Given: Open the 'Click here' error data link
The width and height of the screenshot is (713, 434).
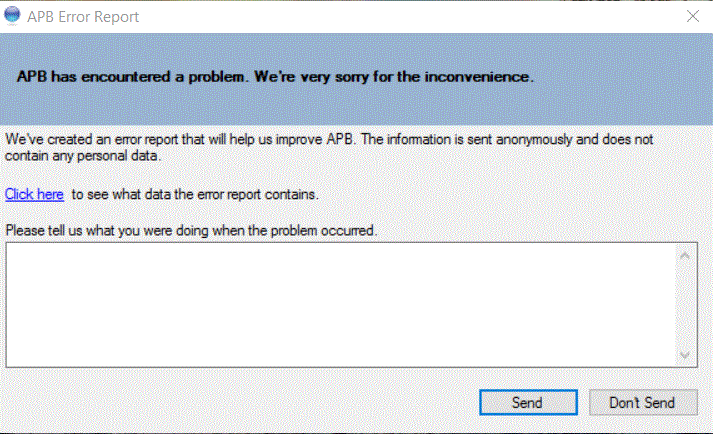Looking at the screenshot, I should click(x=34, y=194).
